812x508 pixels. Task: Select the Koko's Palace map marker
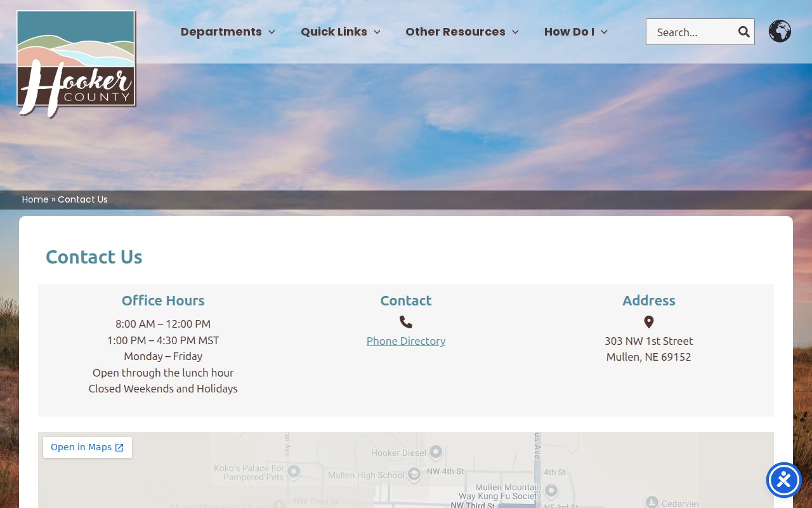pyautogui.click(x=293, y=471)
